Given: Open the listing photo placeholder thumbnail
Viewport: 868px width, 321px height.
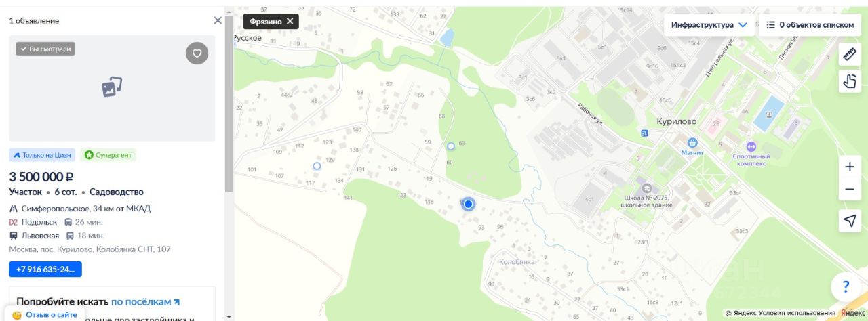Looking at the screenshot, I should point(112,88).
